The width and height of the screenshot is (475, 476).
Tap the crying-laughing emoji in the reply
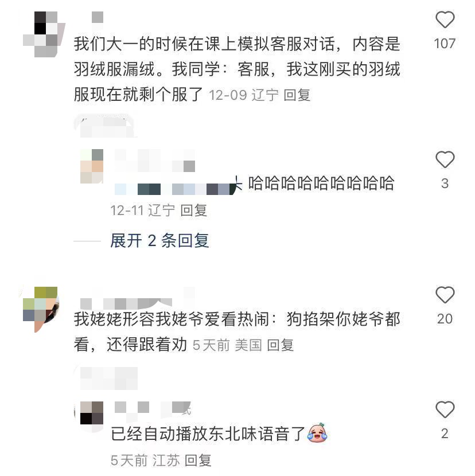317,433
